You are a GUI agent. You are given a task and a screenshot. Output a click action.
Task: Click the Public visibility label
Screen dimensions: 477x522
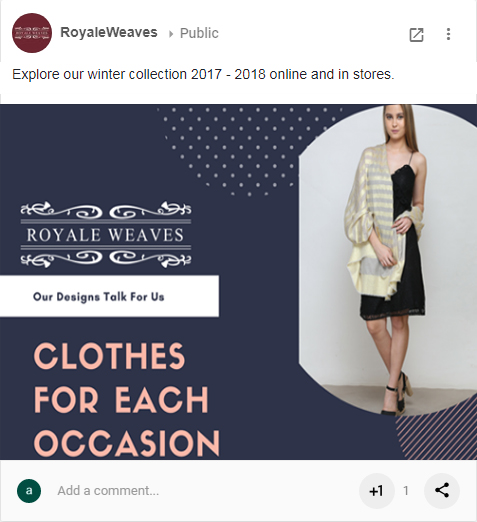tap(199, 33)
